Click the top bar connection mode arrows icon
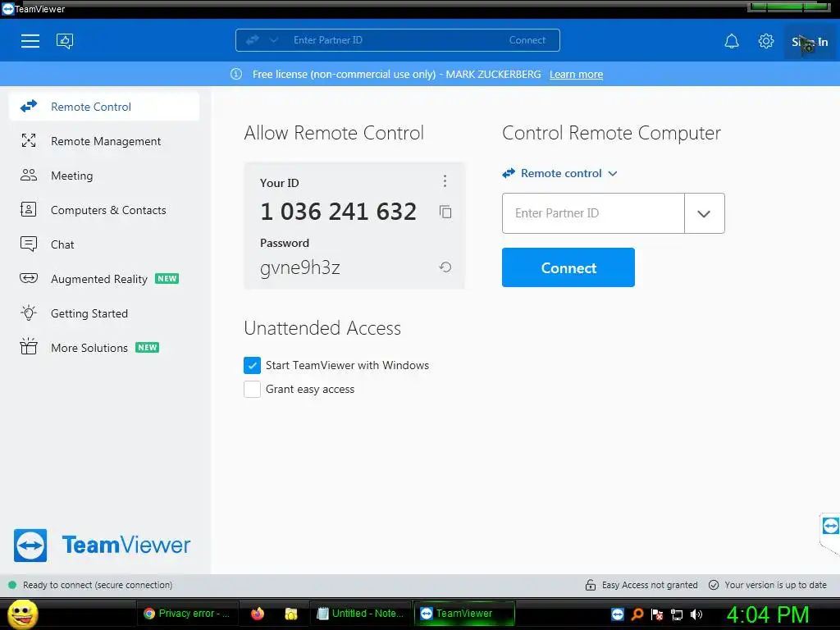Screen dimensions: 840x630 253,40
